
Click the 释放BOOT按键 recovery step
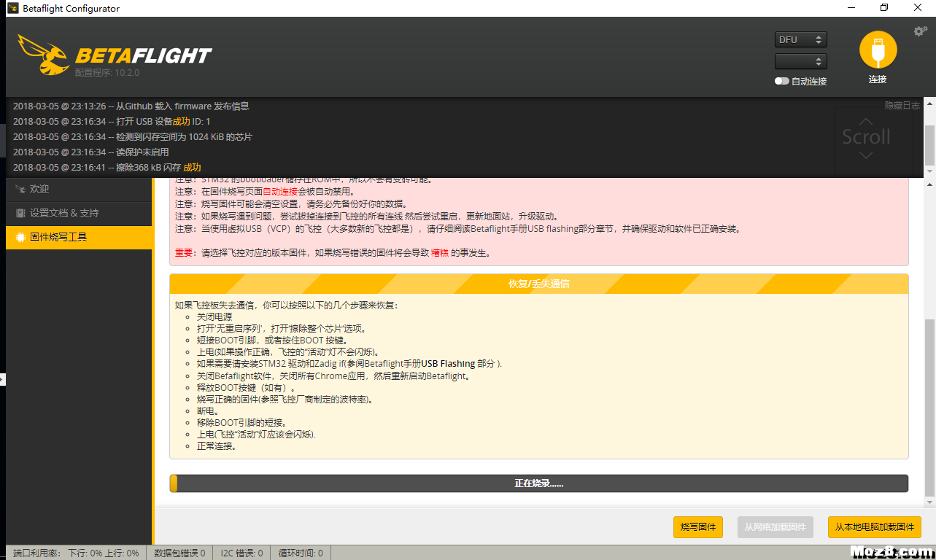[x=246, y=388]
